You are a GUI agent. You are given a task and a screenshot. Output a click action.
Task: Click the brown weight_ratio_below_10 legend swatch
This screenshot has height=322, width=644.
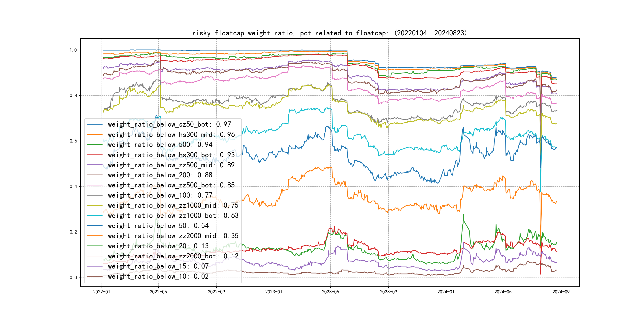pyautogui.click(x=94, y=276)
